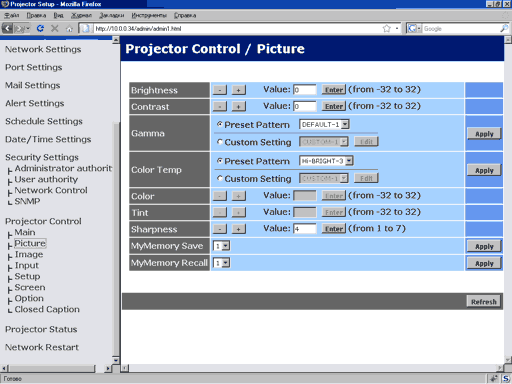Click the Sharpness value field
Screen dimensions: 512x384
305,229
